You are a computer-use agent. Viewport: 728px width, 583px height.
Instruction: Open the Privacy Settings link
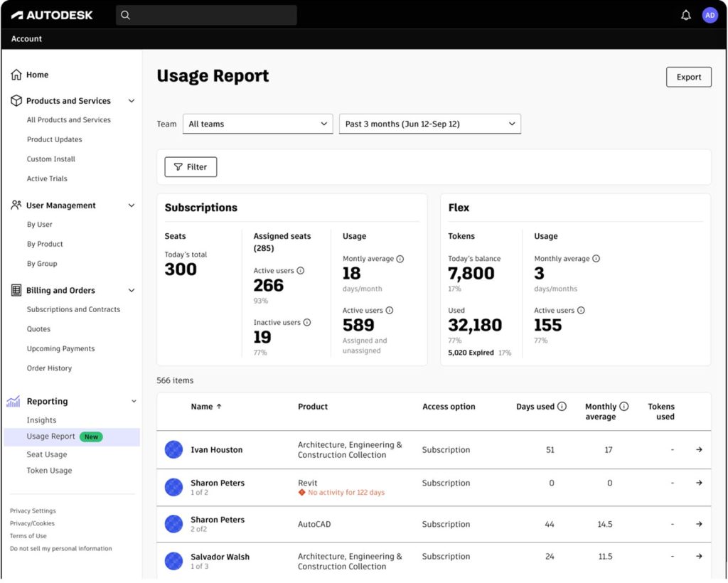click(x=33, y=511)
